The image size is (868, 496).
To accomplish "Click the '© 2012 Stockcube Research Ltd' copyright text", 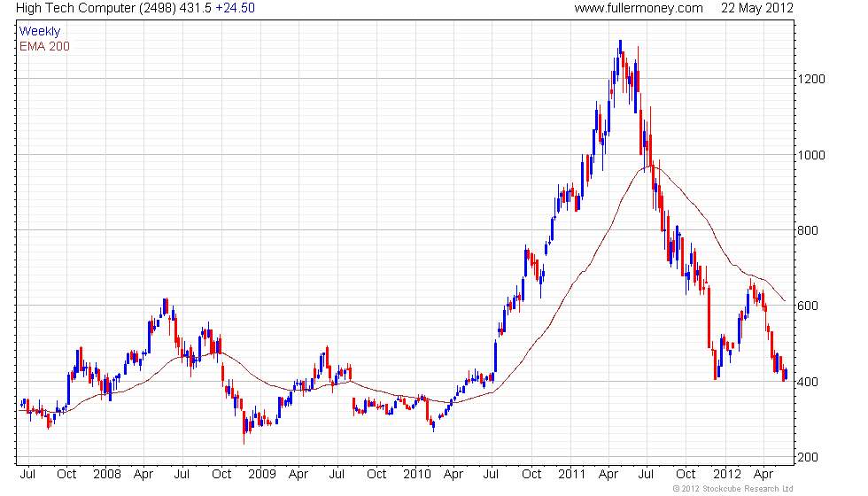I will point(733,489).
